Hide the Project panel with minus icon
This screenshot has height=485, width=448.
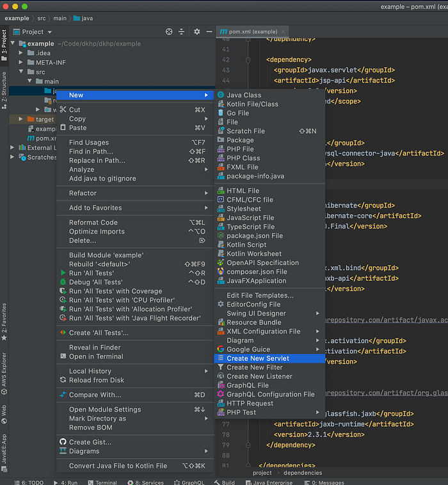209,31
